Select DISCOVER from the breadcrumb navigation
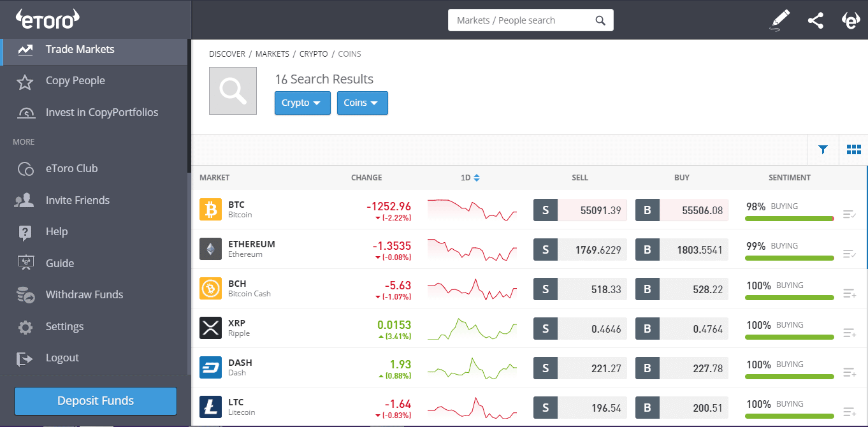This screenshot has width=868, height=427. (x=227, y=54)
